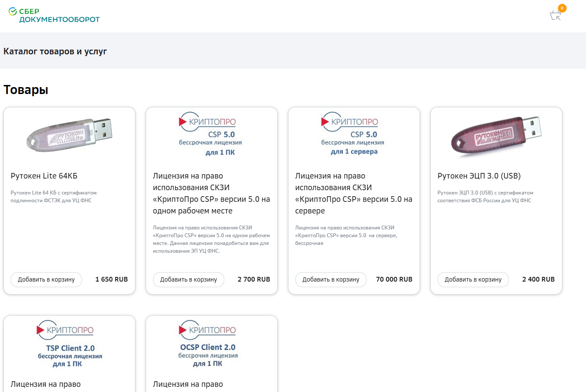Click the Рутокен Lite ФСТЭК description text

coord(53,197)
